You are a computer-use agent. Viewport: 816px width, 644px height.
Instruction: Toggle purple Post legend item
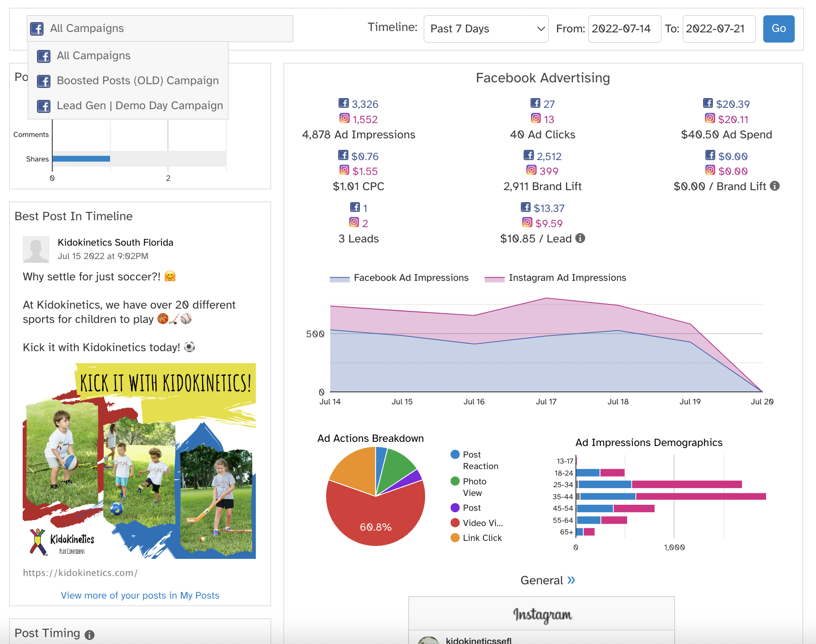click(466, 508)
